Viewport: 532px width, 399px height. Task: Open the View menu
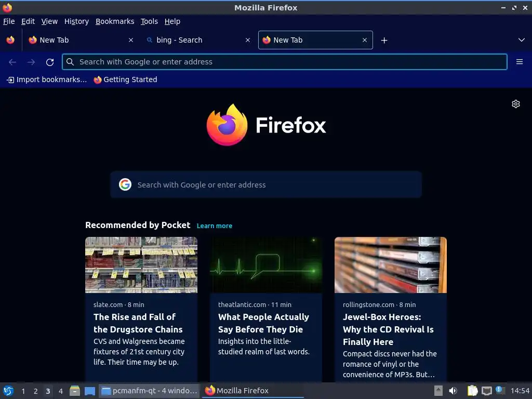[x=49, y=21]
